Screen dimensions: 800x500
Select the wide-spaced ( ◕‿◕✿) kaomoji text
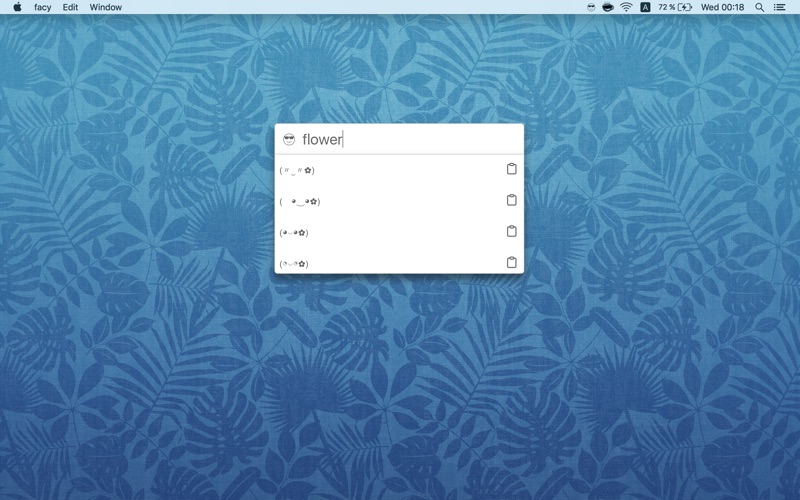pos(300,202)
